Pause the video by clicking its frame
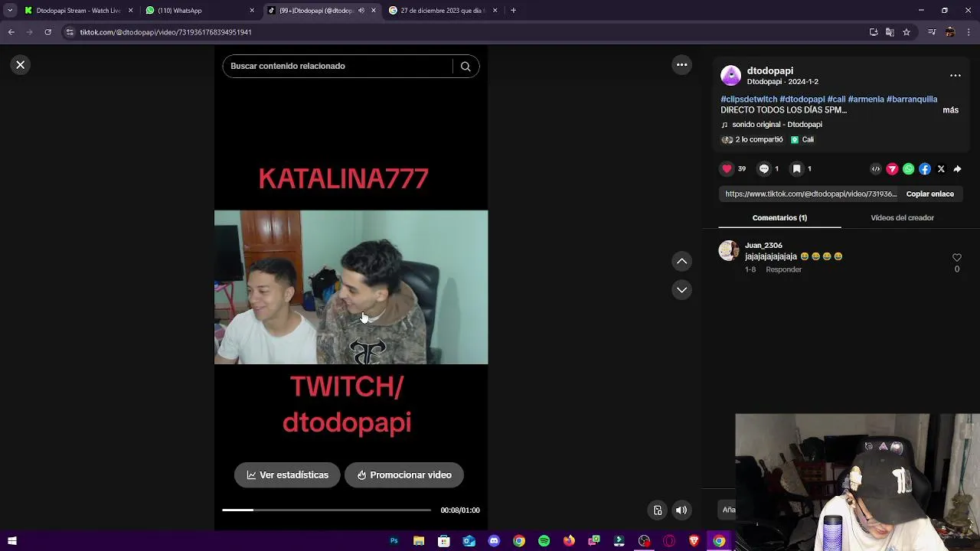This screenshot has width=980, height=551. (351, 287)
